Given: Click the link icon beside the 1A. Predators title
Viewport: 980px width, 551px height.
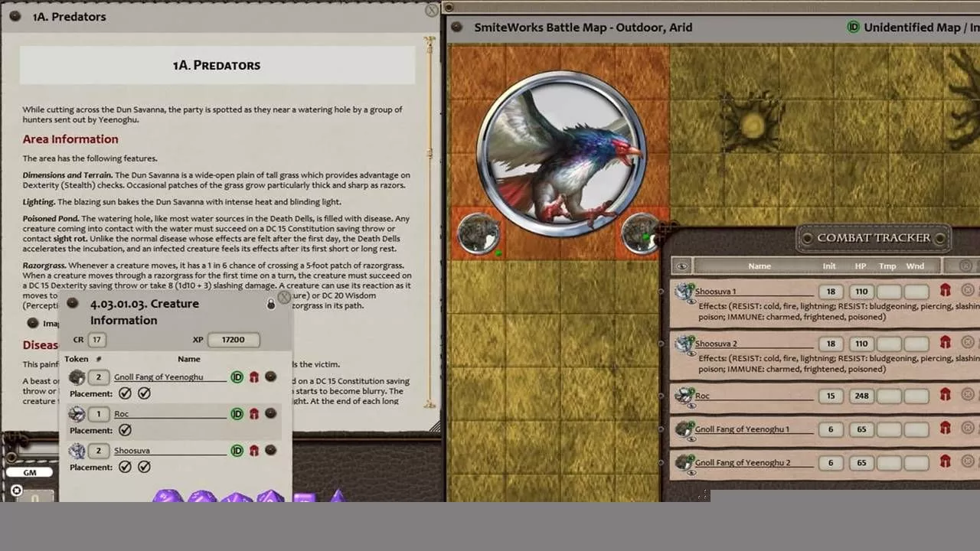Looking at the screenshot, I should [15, 16].
